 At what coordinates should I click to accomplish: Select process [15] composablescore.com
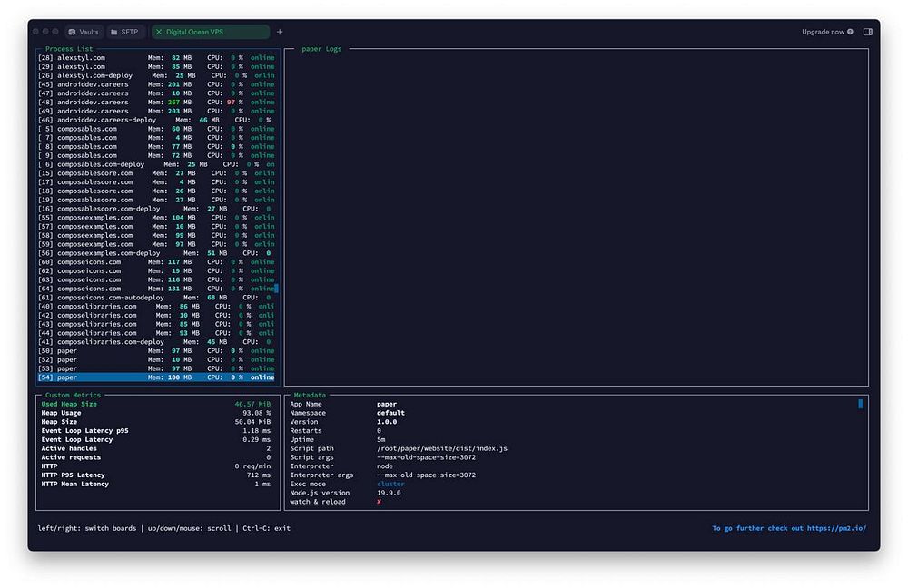[156, 173]
